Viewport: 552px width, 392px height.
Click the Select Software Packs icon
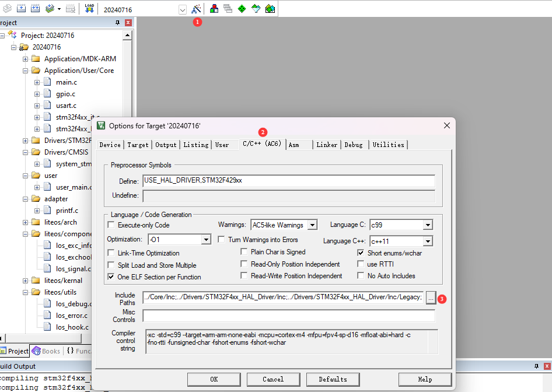pyautogui.click(x=256, y=9)
